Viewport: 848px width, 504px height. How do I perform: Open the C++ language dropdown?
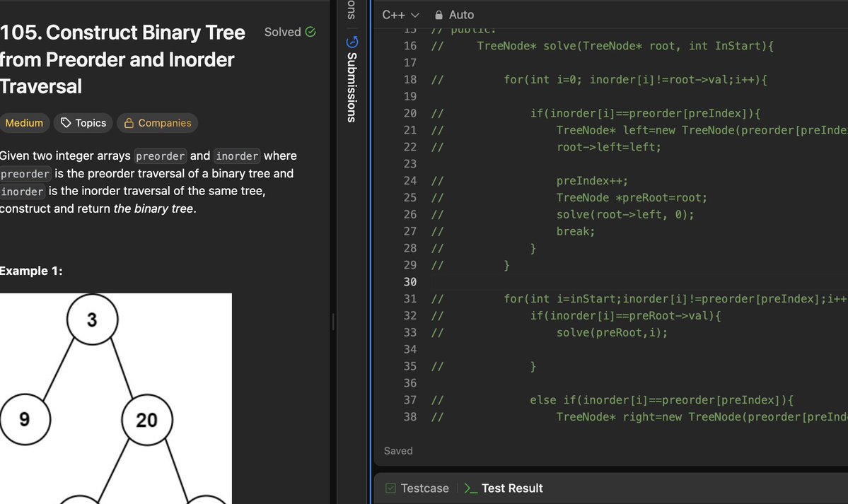[x=401, y=15]
